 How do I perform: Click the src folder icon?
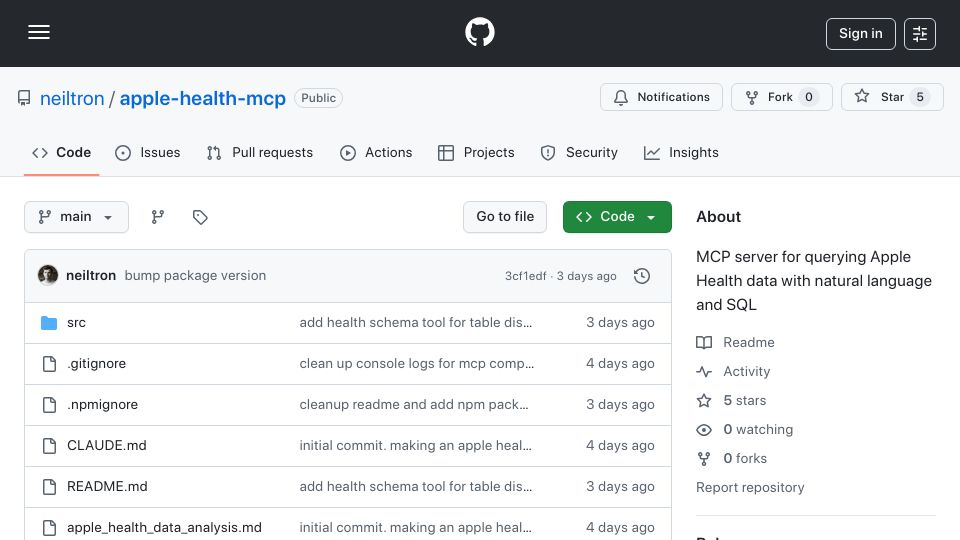pyautogui.click(x=49, y=323)
